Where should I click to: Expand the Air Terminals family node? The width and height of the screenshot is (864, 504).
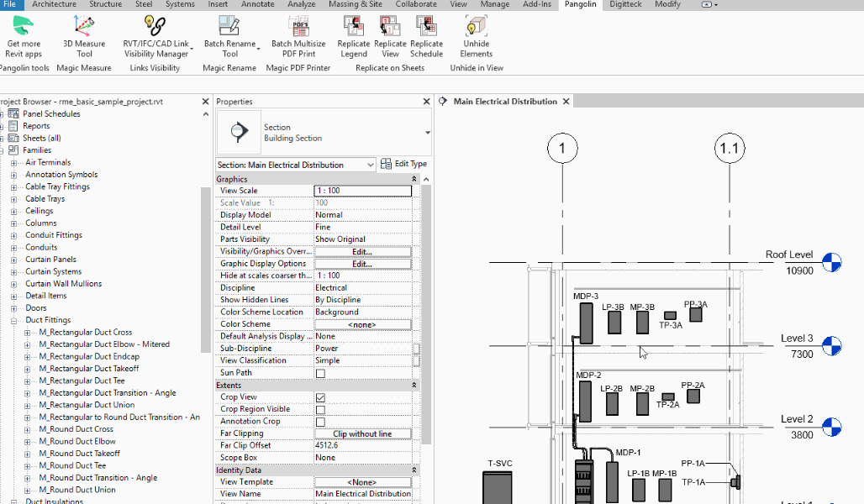coord(14,163)
